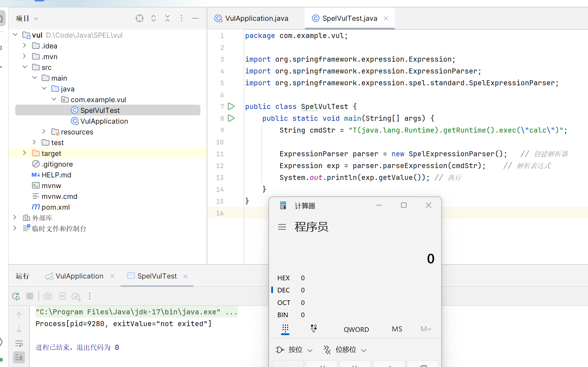
Task: Rerun SpelVulTest in run panel
Action: [16, 296]
